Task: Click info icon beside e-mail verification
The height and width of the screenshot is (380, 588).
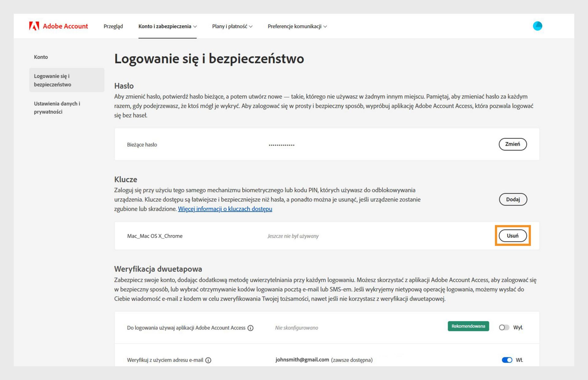Action: point(208,360)
